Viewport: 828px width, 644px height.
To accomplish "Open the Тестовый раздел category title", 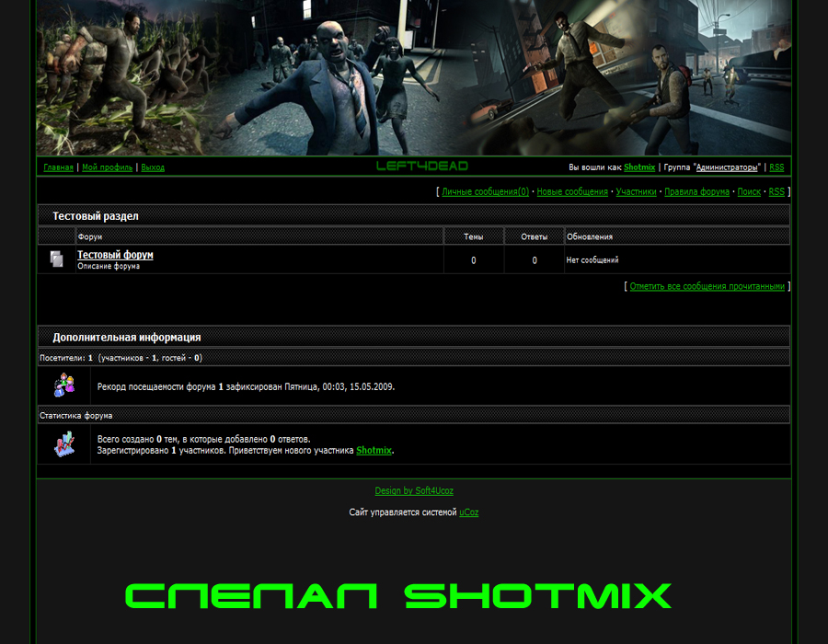I will pyautogui.click(x=96, y=216).
